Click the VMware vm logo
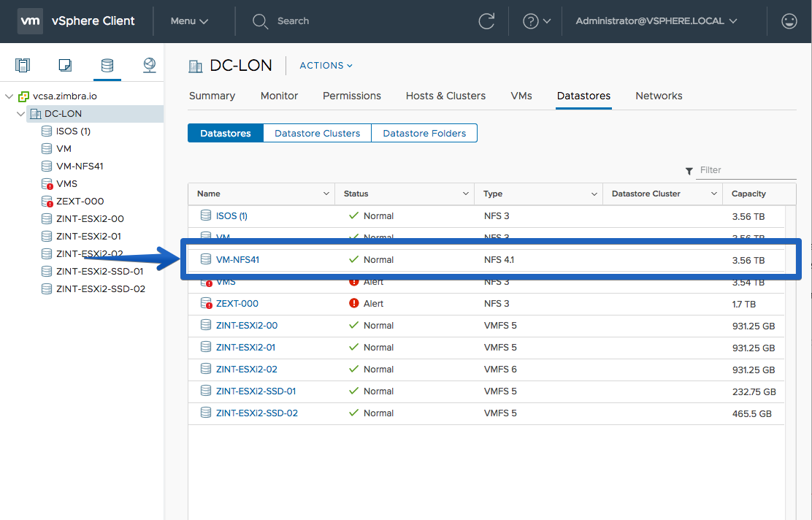 click(30, 21)
